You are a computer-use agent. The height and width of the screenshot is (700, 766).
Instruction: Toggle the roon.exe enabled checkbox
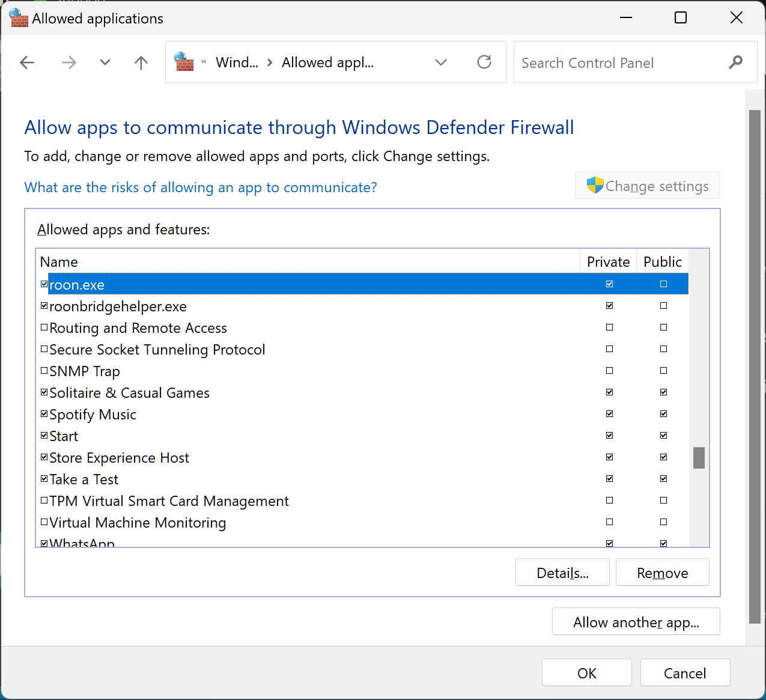pyautogui.click(x=44, y=284)
